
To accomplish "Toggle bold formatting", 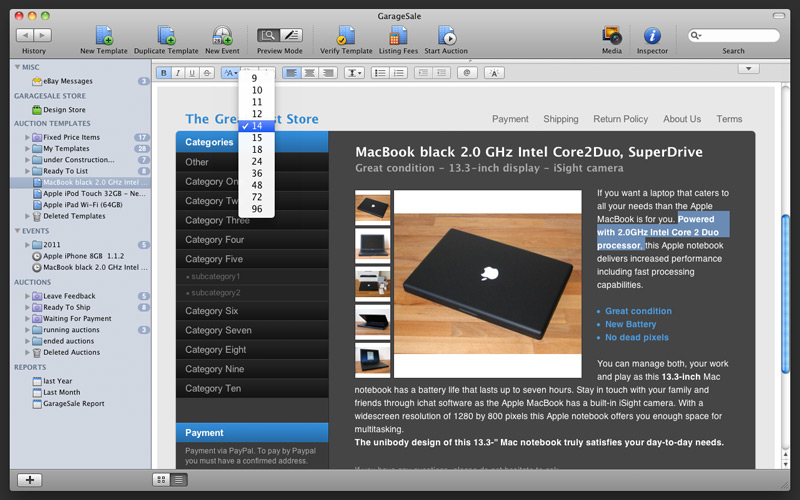I will tap(164, 73).
